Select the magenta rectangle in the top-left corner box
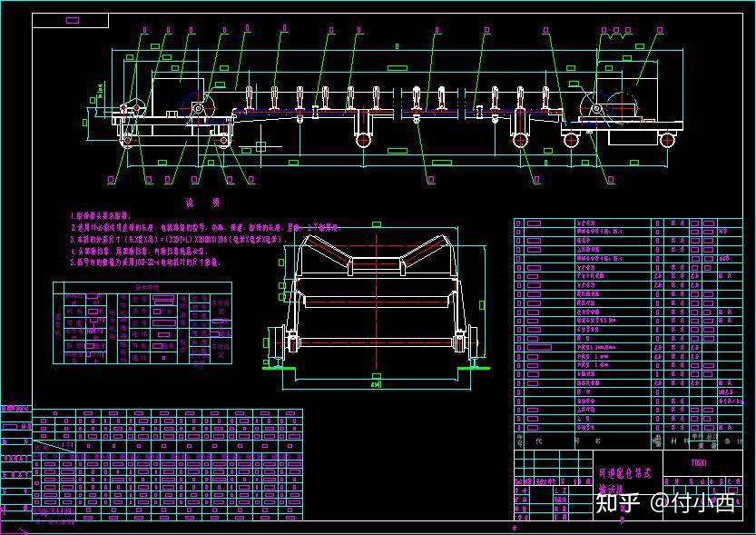 (x=73, y=20)
